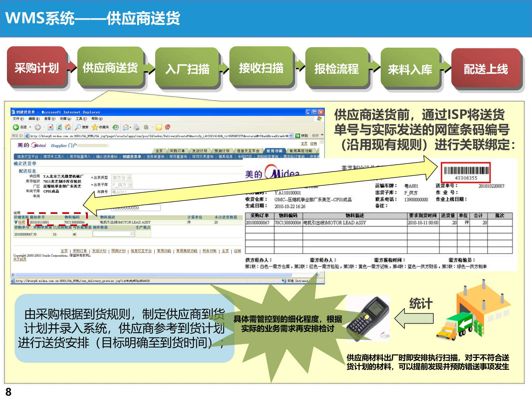Switch to the 常用高级功能 tab
This screenshot has height=399, width=532.
point(301,150)
